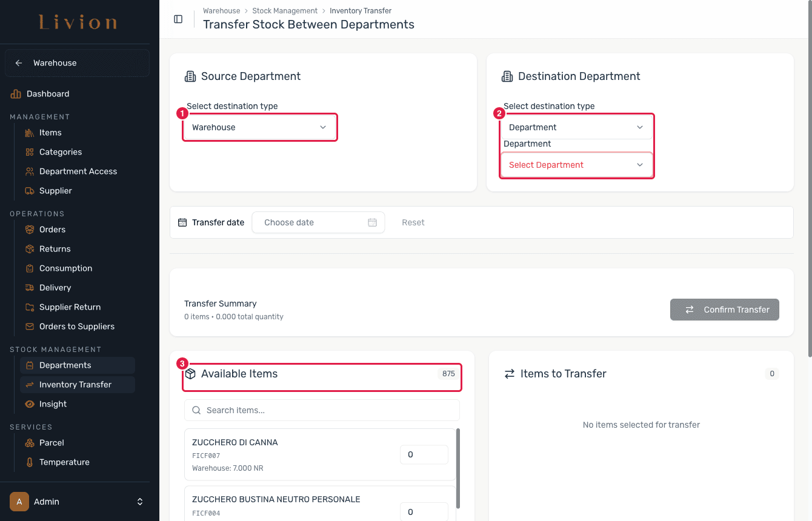
Task: Click the Items to Transfer count badge 0
Action: [x=772, y=374]
